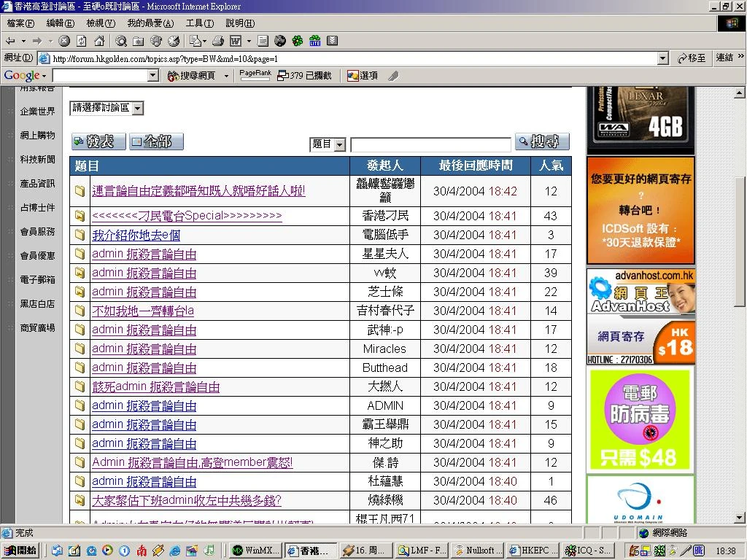747x560 pixels.
Task: Open topic 大家黎估下班admin收左中共幾多錢?
Action: (x=186, y=500)
